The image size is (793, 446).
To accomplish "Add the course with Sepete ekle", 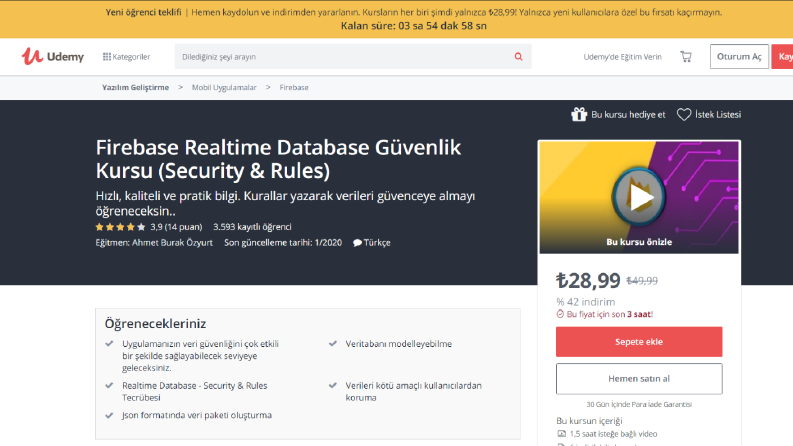I will [x=639, y=342].
